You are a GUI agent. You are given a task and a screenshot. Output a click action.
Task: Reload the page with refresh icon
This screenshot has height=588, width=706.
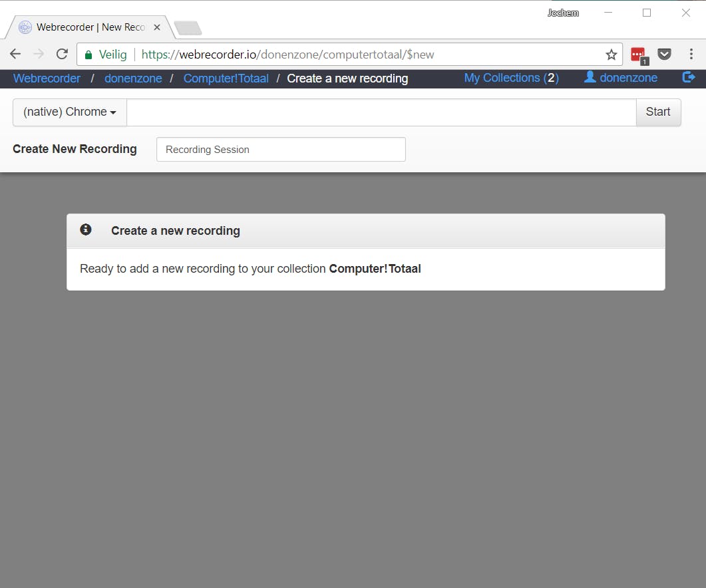[62, 55]
